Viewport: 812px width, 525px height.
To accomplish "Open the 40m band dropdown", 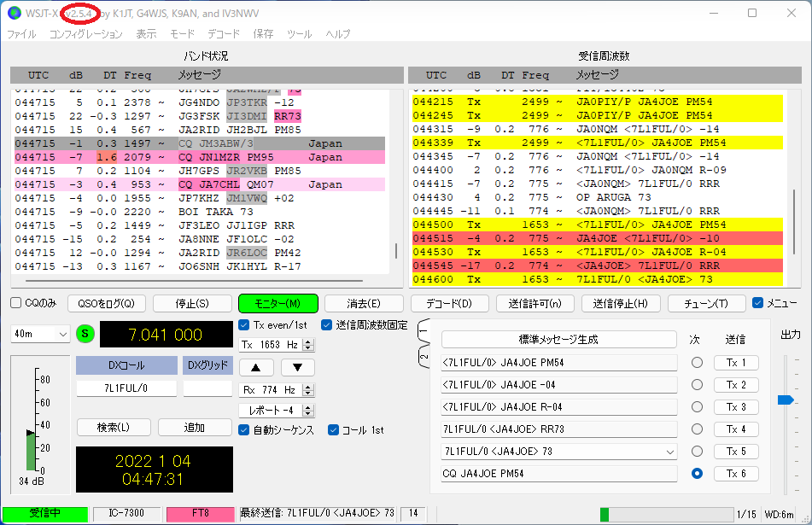I will (x=40, y=334).
